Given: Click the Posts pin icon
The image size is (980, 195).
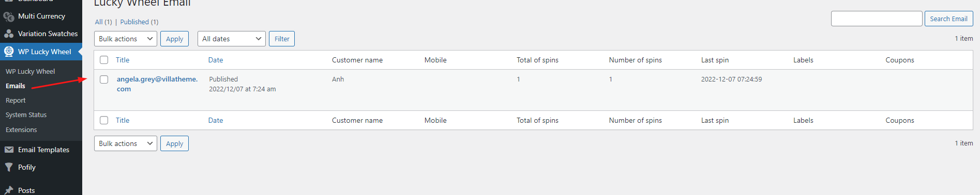Looking at the screenshot, I should pyautogui.click(x=9, y=190).
